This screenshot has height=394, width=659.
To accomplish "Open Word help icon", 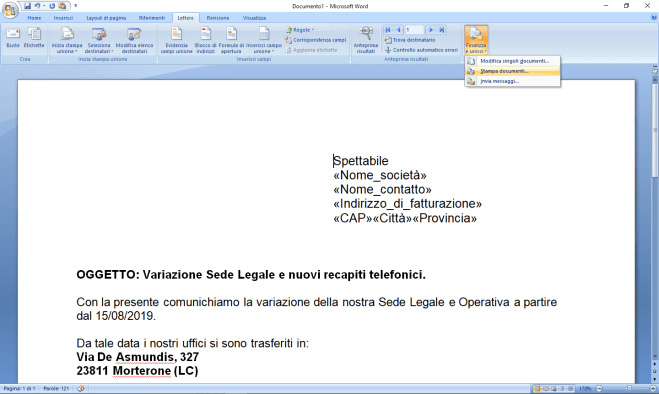I will coord(654,18).
